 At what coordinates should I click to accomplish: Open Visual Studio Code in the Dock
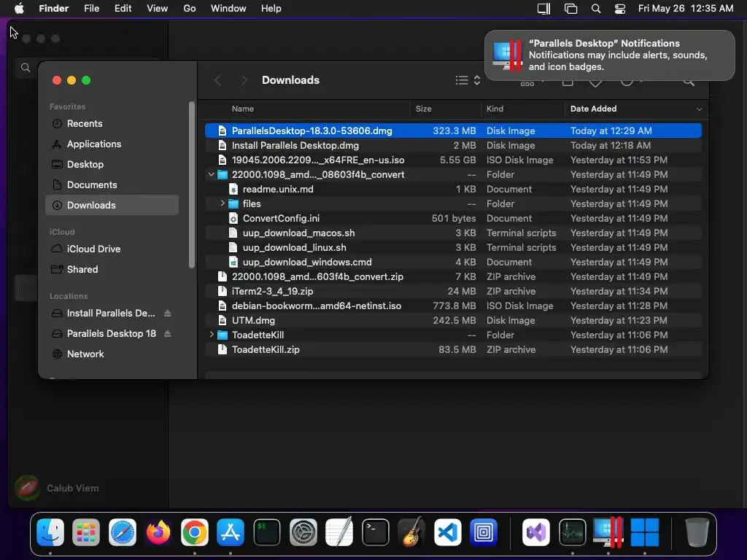coord(448,532)
